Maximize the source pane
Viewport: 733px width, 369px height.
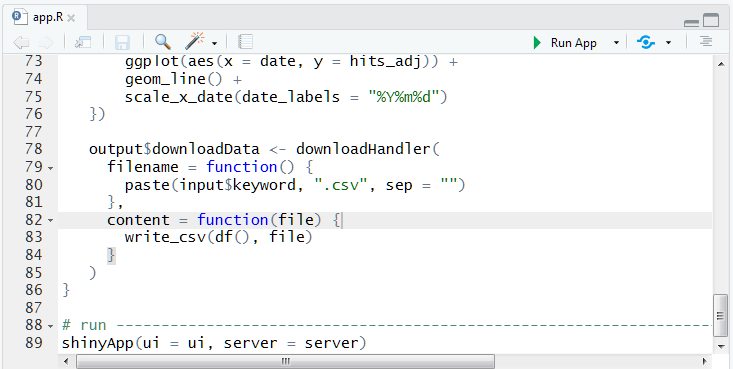click(x=711, y=20)
